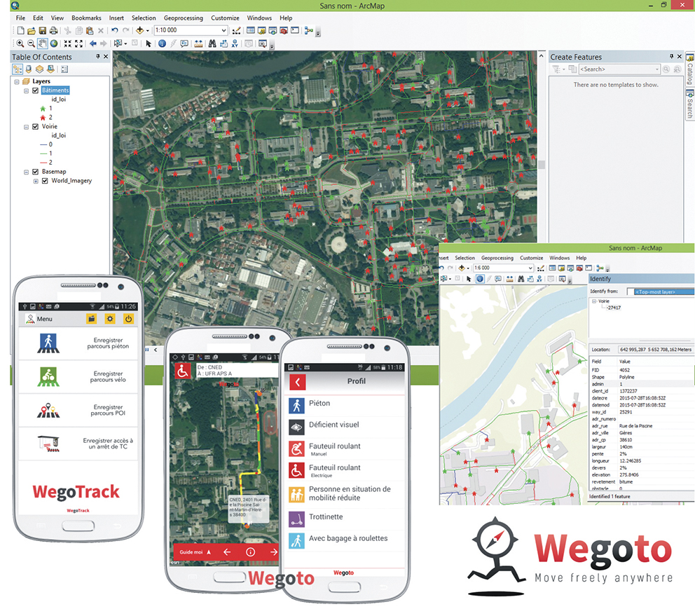This screenshot has height=616, width=695.
Task: Click the Full Extent globe icon
Action: 54,43
